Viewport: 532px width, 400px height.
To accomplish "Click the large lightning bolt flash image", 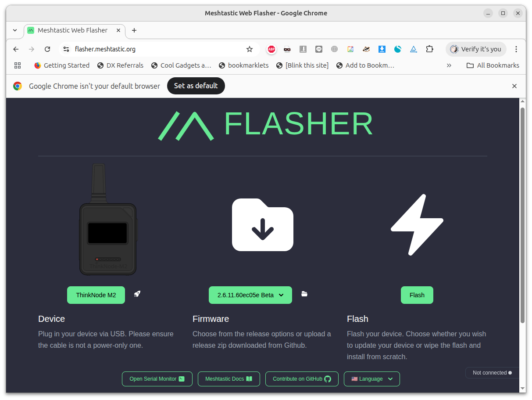I will pyautogui.click(x=417, y=225).
